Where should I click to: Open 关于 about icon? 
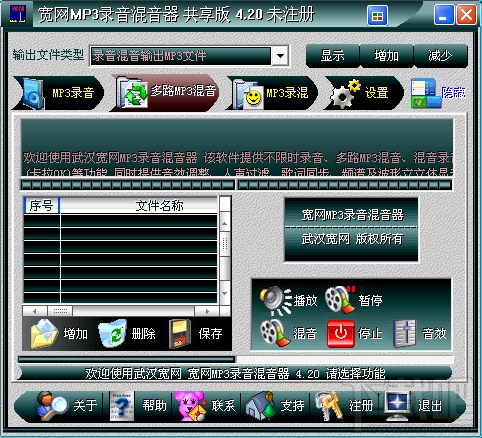[52, 406]
